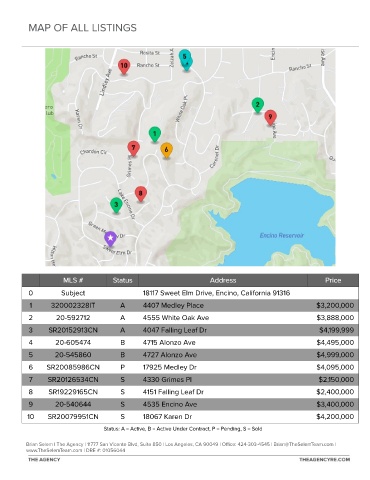Viewport: 370px width, 480px height.
Task: Open THEAGENCYRE.COM footer link
Action: point(324,459)
